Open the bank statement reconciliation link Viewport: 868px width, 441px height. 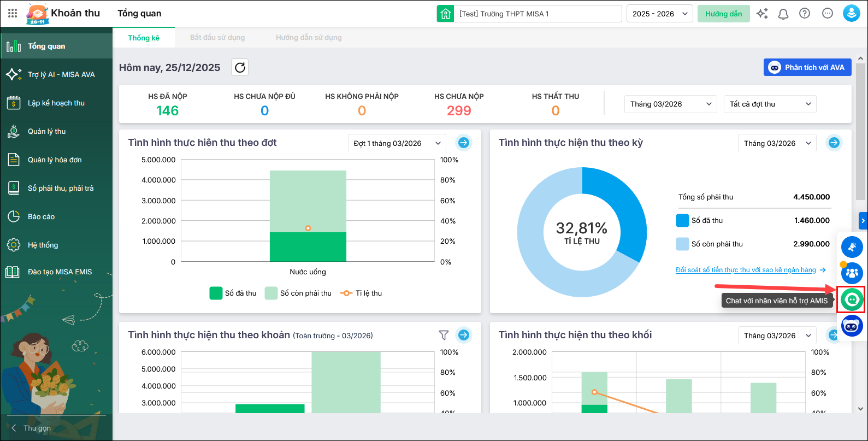(746, 270)
